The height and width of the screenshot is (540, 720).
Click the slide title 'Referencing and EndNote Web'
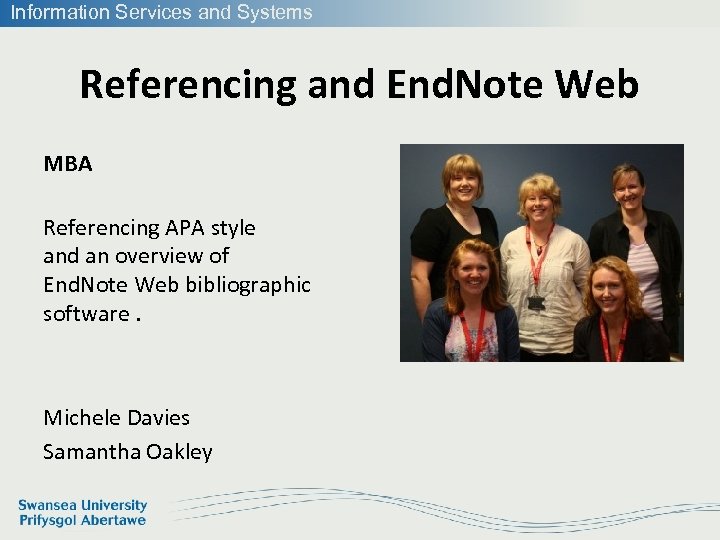point(359,85)
